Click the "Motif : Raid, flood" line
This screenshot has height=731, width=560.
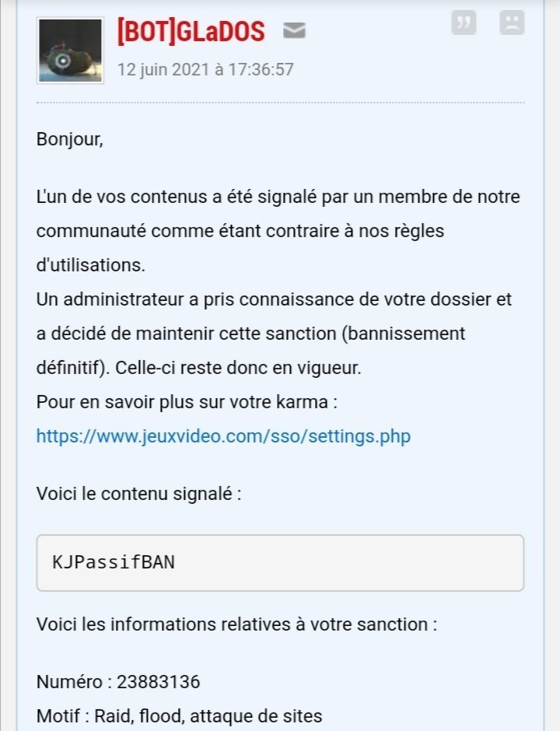pos(180,716)
